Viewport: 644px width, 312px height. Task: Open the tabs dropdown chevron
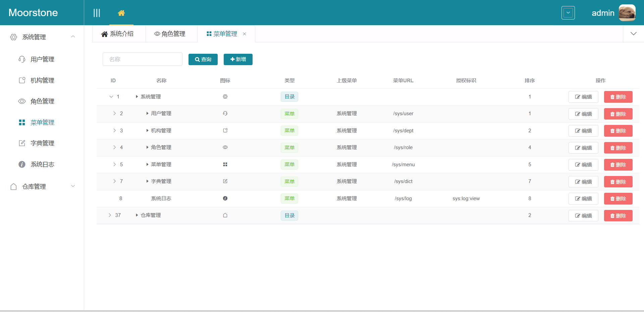[633, 34]
